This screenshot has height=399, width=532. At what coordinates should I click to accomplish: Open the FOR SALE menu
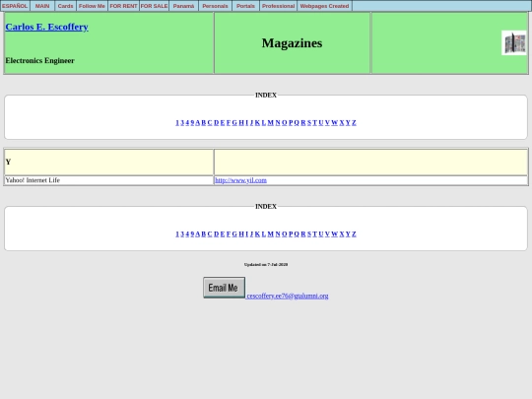tap(154, 6)
